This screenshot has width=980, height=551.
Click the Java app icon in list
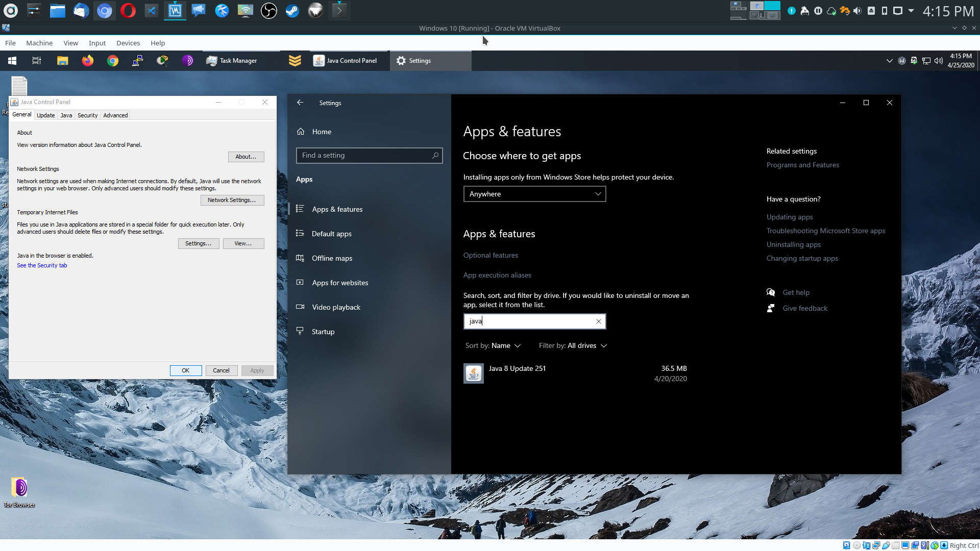pos(474,373)
